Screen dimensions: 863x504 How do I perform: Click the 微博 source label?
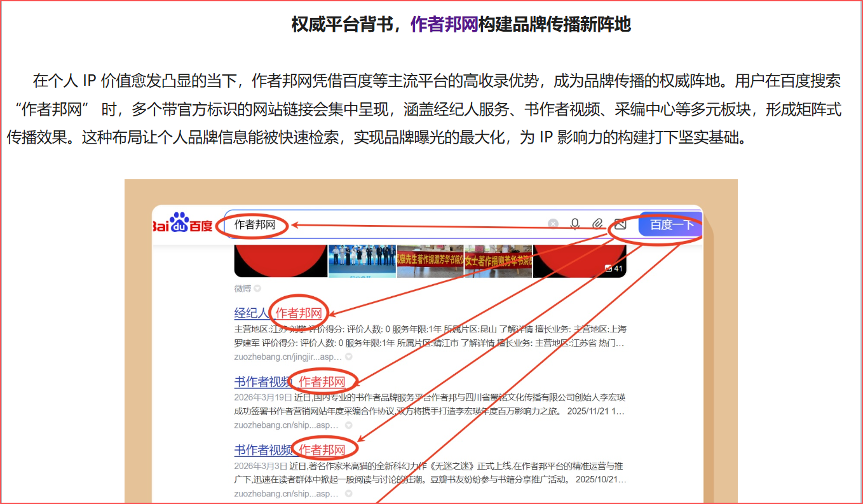coord(243,289)
